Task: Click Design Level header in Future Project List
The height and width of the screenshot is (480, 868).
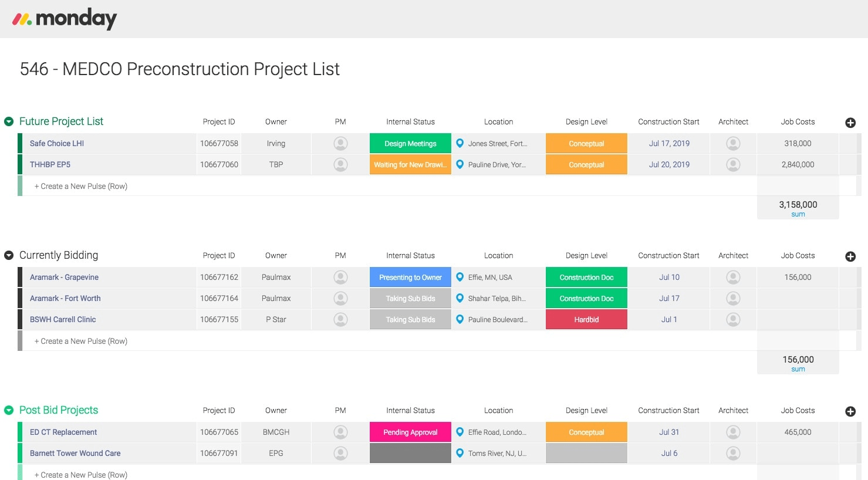Action: tap(586, 121)
